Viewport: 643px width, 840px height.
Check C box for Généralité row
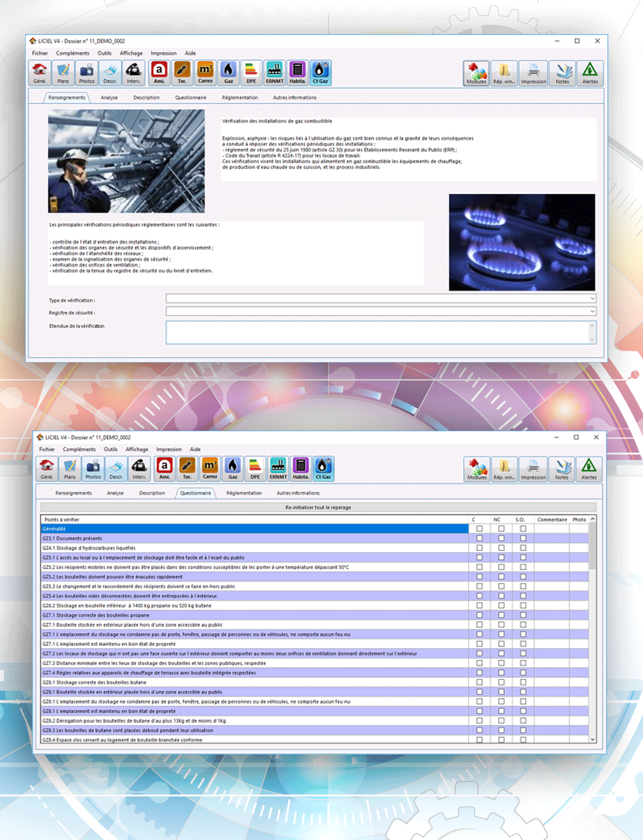479,529
